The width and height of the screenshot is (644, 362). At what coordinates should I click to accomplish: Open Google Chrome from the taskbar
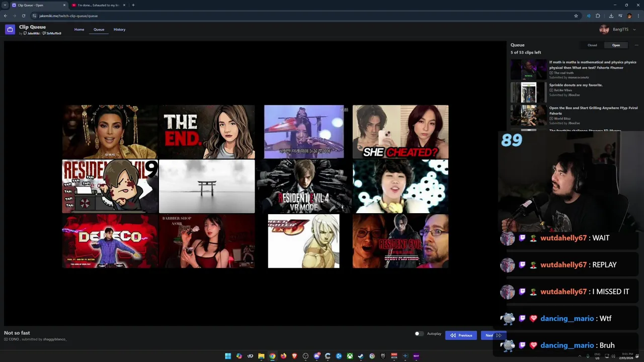272,356
